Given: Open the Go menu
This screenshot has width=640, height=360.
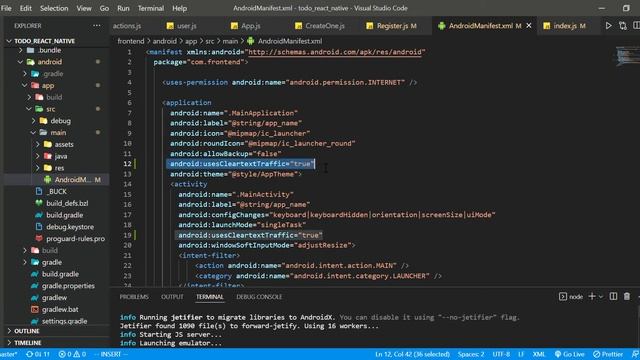Looking at the screenshot, I should 104,8.
